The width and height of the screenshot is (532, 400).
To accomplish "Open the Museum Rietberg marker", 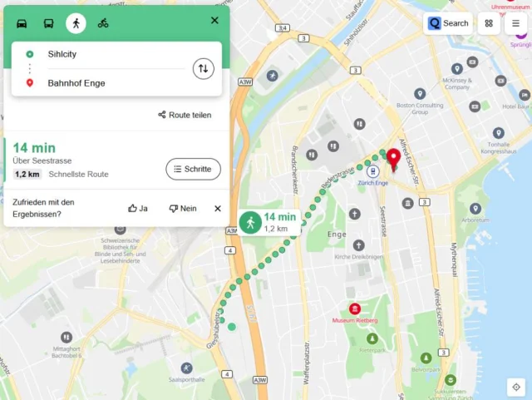I will point(355,309).
